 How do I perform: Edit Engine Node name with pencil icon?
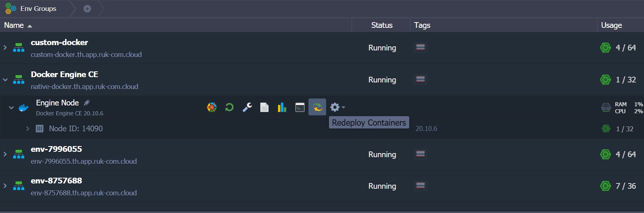[x=86, y=103]
